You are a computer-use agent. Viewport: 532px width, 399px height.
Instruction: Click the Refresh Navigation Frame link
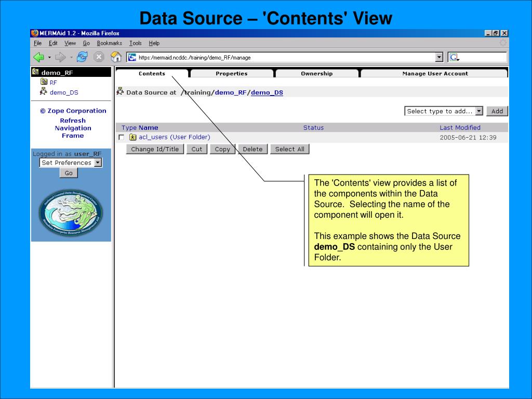pyautogui.click(x=73, y=128)
